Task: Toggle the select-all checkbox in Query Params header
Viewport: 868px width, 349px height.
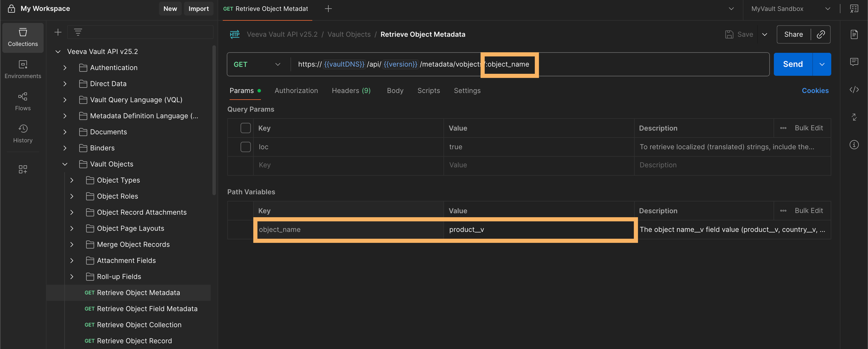Action: (x=245, y=128)
